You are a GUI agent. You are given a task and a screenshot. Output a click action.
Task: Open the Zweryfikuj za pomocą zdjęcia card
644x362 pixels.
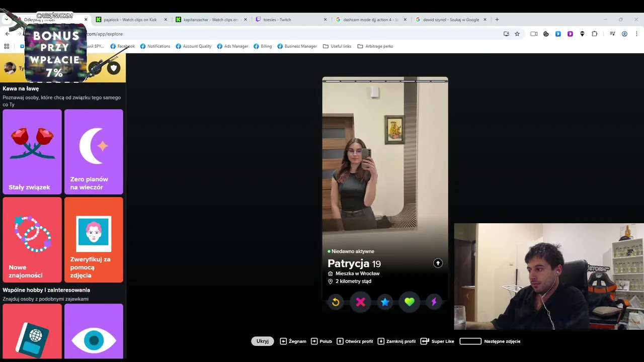[x=94, y=240]
